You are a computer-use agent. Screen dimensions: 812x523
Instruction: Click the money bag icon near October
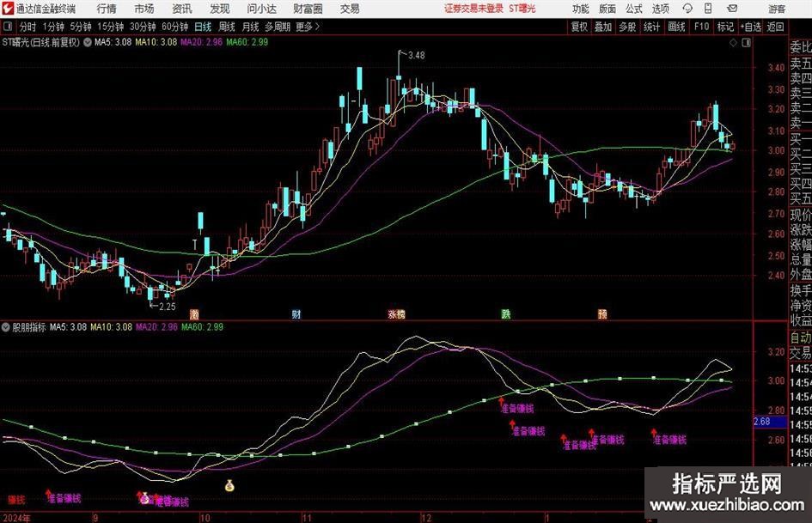[229, 486]
